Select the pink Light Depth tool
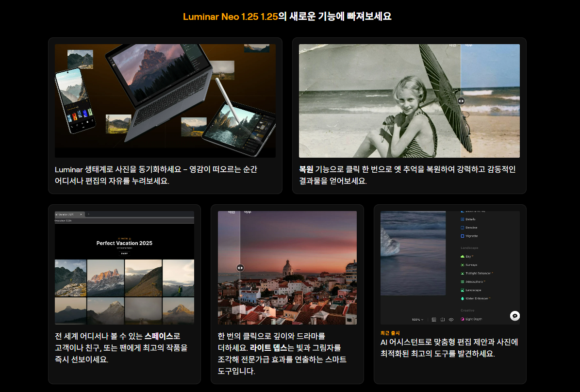Image resolution: width=580 pixels, height=392 pixels. (x=471, y=319)
